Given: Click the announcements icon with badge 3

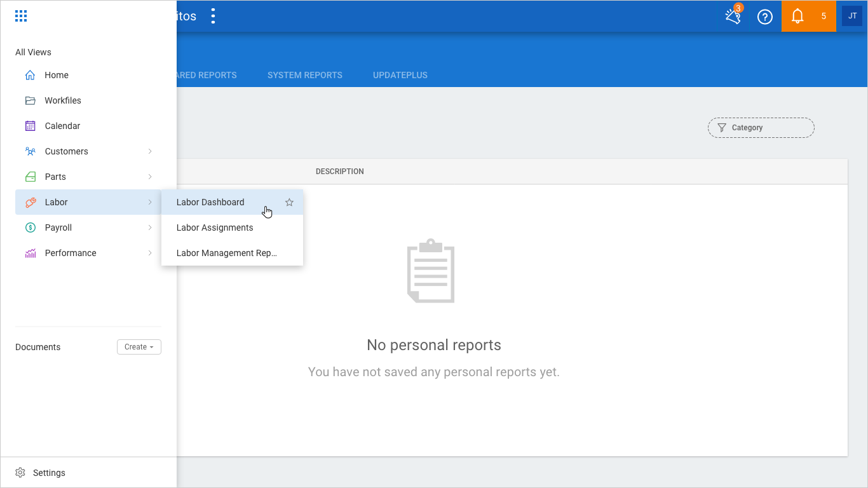Looking at the screenshot, I should click(733, 17).
